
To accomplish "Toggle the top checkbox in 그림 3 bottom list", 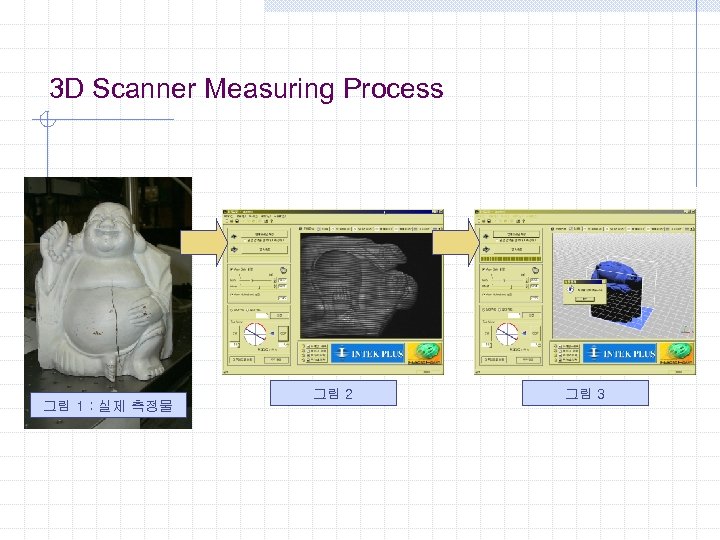I will [560, 346].
